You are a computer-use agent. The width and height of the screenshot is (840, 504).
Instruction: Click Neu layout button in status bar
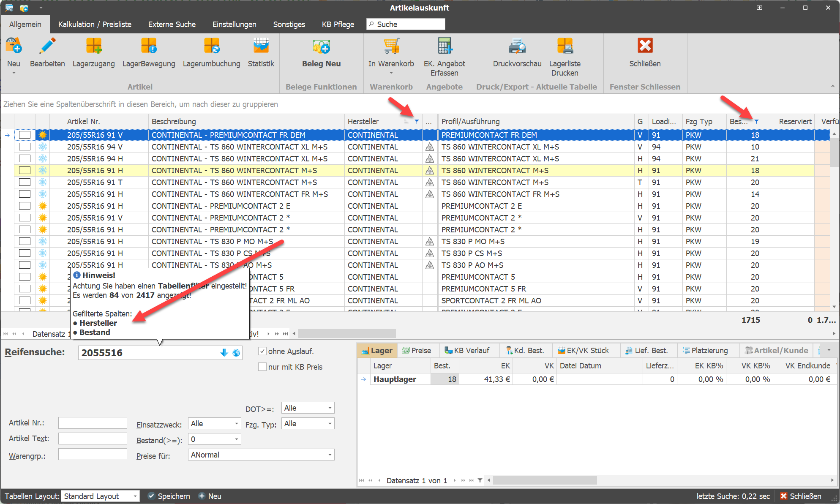pyautogui.click(x=210, y=496)
